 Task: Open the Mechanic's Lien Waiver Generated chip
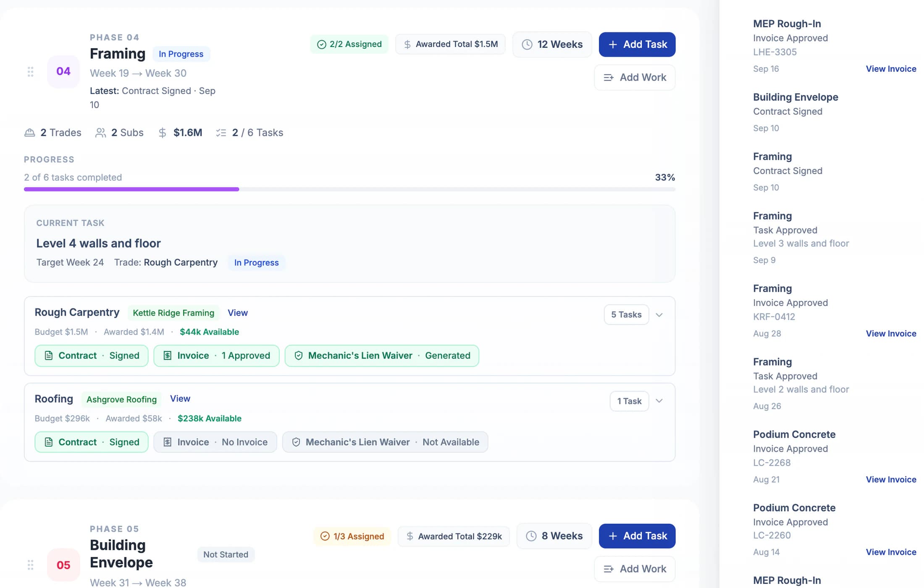pos(381,356)
